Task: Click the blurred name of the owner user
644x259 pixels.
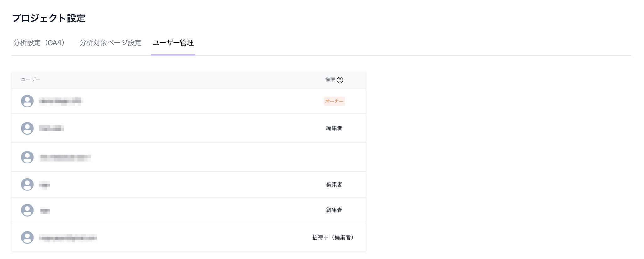Action: pos(61,101)
